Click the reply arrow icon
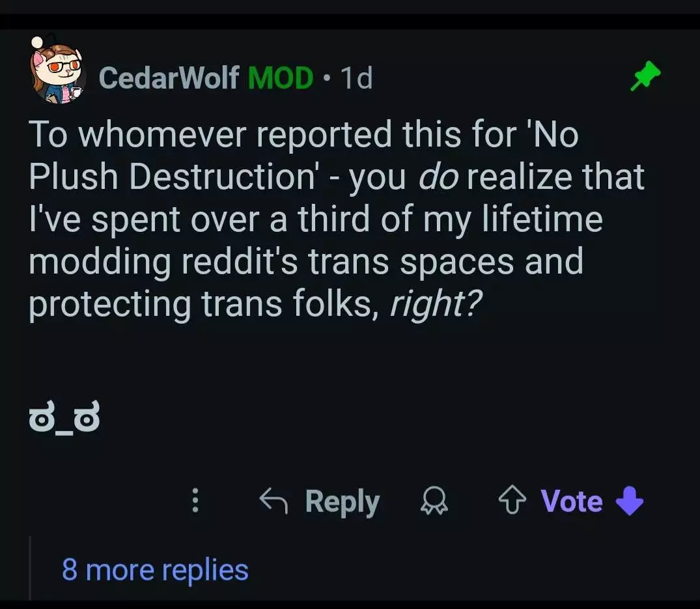The height and width of the screenshot is (609, 700). click(272, 501)
